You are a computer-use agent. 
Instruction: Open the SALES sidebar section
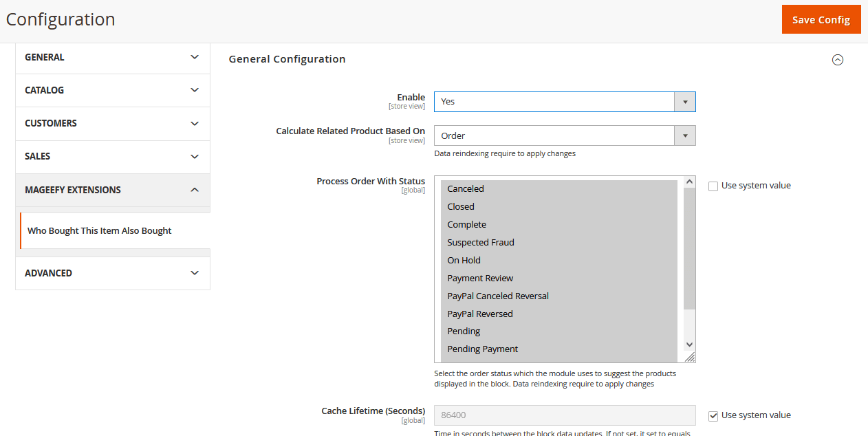pos(112,156)
